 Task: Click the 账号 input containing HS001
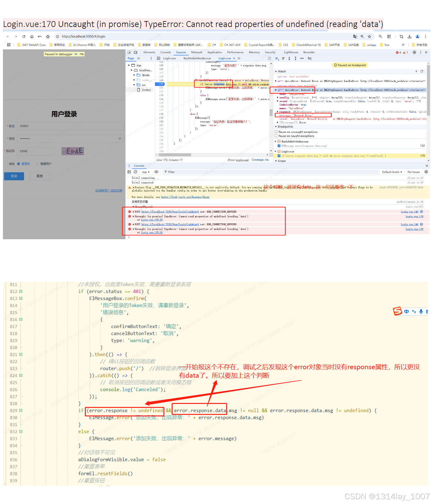pos(71,126)
